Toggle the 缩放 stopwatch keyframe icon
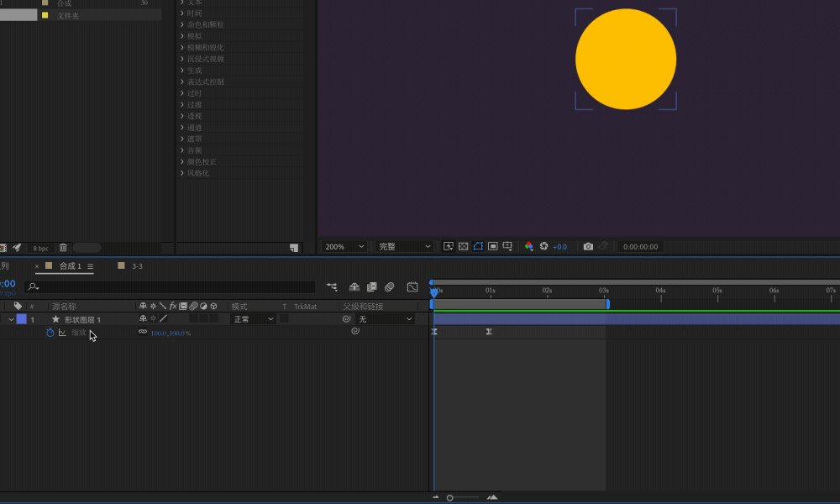Screen dimensions: 840x504 point(50,333)
